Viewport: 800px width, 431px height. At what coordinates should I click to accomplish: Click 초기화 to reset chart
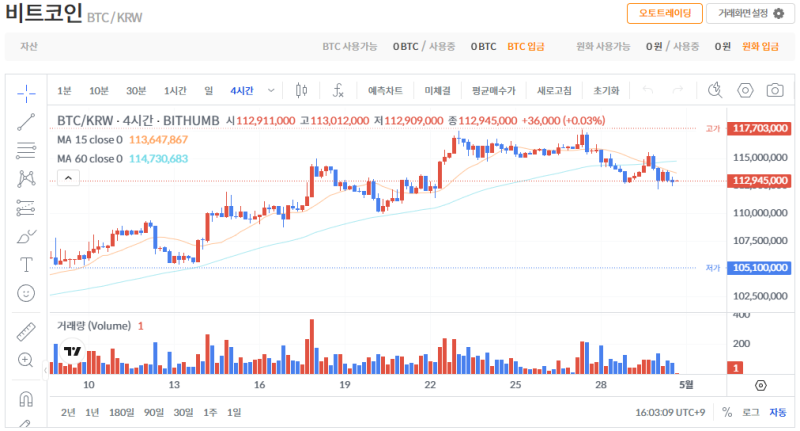pos(606,91)
